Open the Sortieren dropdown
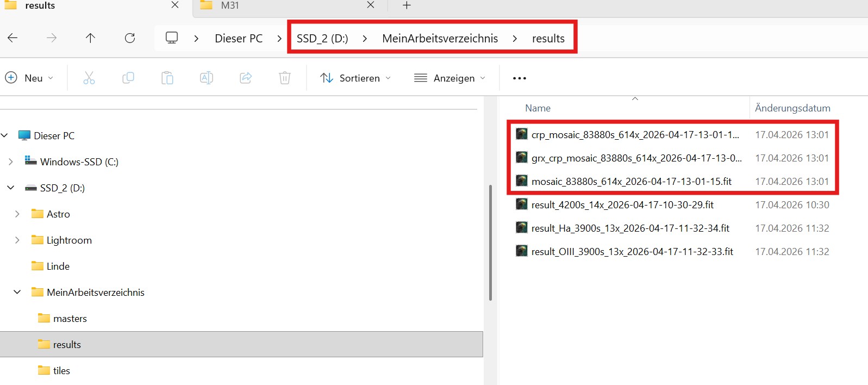This screenshot has height=385, width=868. (x=355, y=78)
